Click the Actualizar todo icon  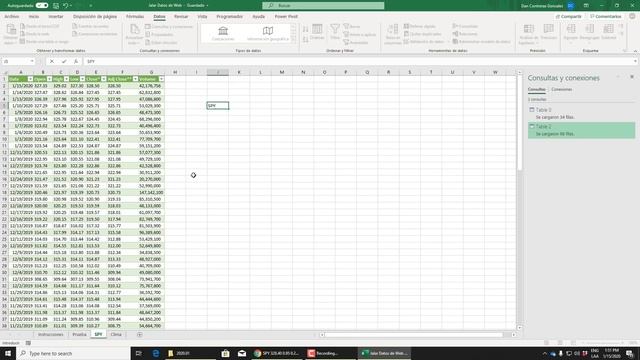coord(134,33)
